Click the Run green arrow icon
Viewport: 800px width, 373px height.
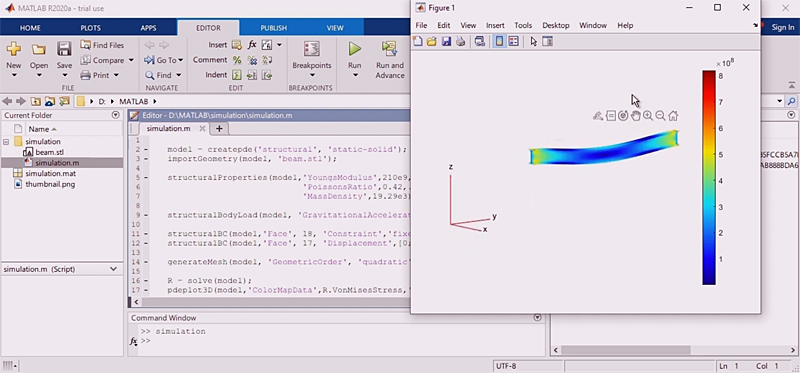pyautogui.click(x=355, y=49)
